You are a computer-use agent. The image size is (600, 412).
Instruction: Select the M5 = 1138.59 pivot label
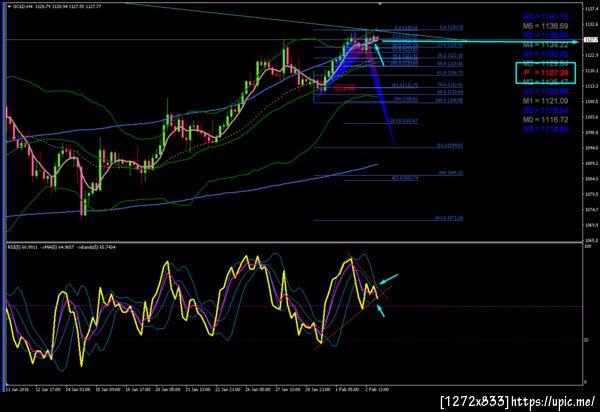(545, 26)
